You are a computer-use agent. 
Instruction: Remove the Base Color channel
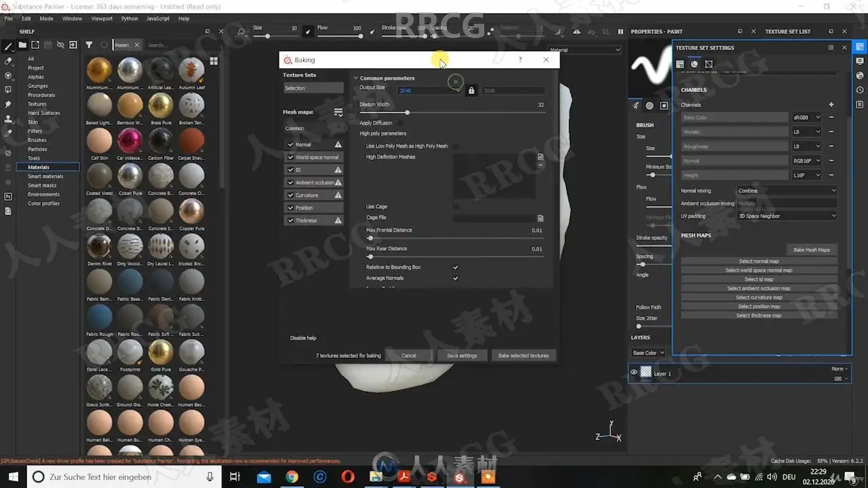(x=831, y=117)
